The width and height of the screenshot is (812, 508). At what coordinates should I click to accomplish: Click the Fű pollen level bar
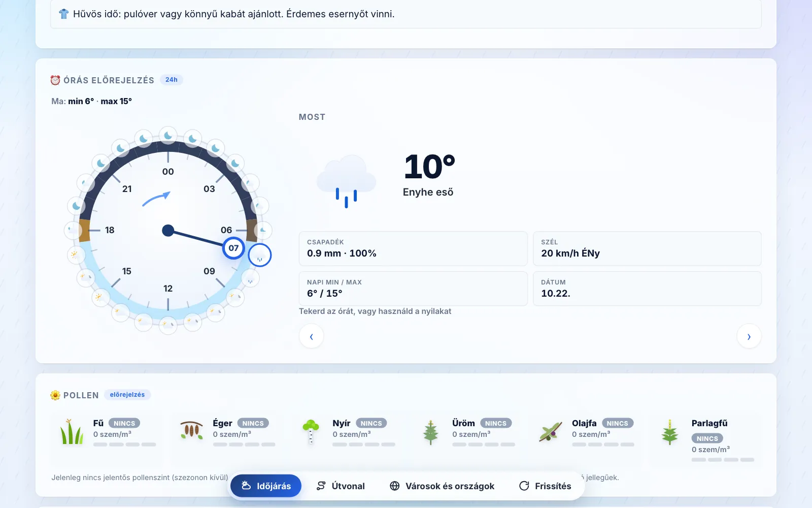pyautogui.click(x=124, y=444)
